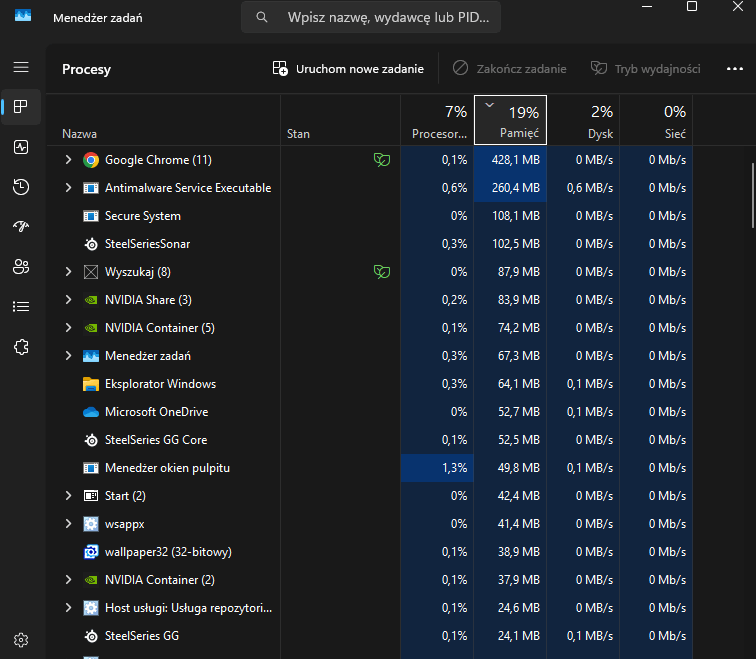Expand the Start (2) process group
The height and width of the screenshot is (659, 756).
(x=68, y=495)
